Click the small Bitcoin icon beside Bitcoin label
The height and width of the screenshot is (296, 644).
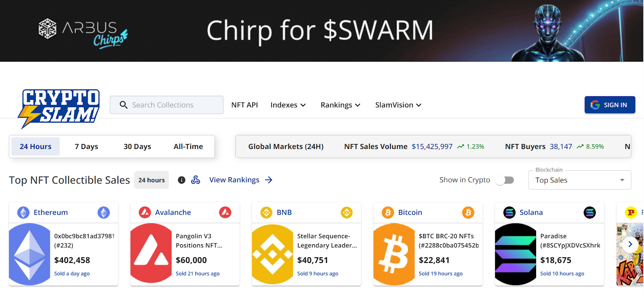tap(388, 213)
